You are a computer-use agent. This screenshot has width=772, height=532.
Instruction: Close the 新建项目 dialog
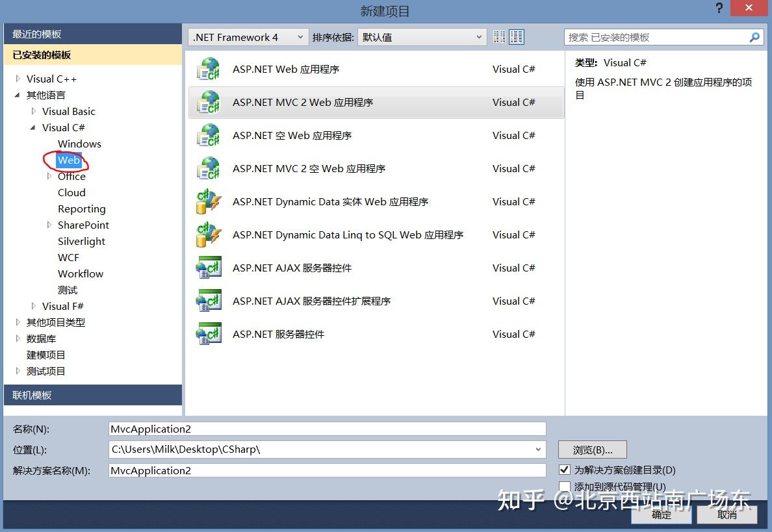[749, 8]
